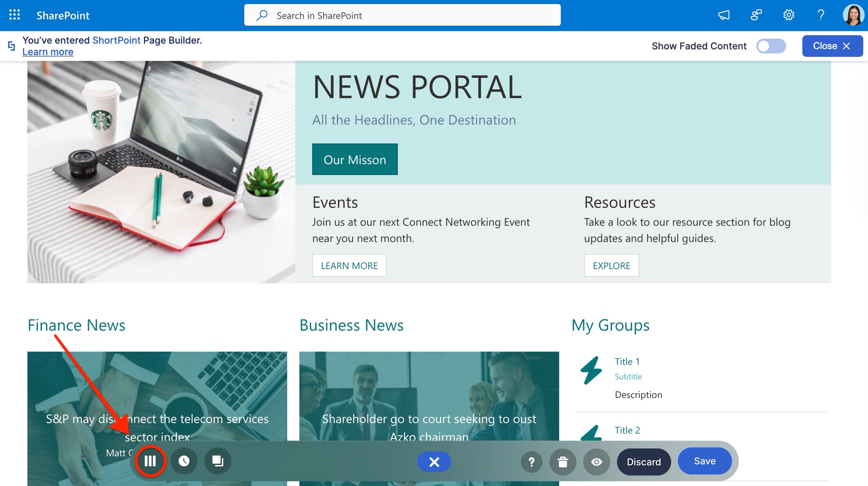Screen dimensions: 868x486
Task: Close the ShortPoint Page Builder
Action: tap(832, 46)
